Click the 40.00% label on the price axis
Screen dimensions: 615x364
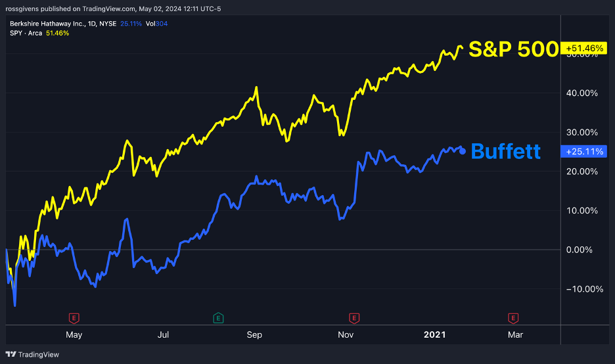click(x=582, y=93)
